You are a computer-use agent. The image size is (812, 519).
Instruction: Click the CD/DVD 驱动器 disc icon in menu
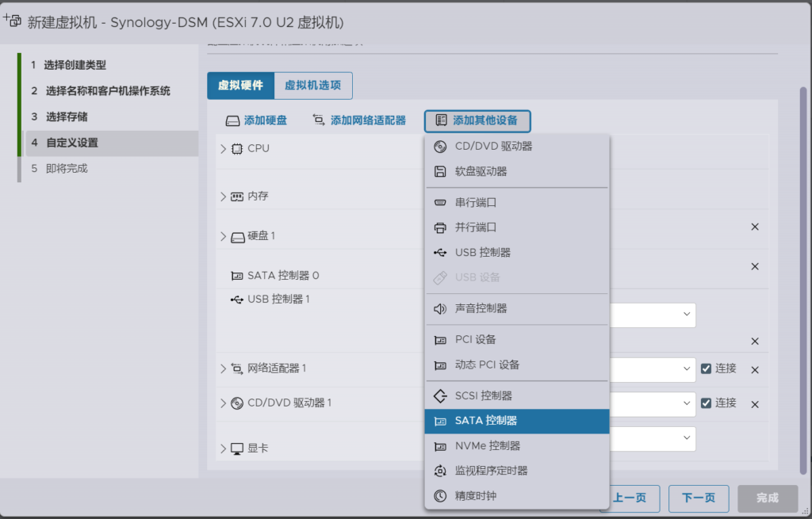(x=439, y=147)
